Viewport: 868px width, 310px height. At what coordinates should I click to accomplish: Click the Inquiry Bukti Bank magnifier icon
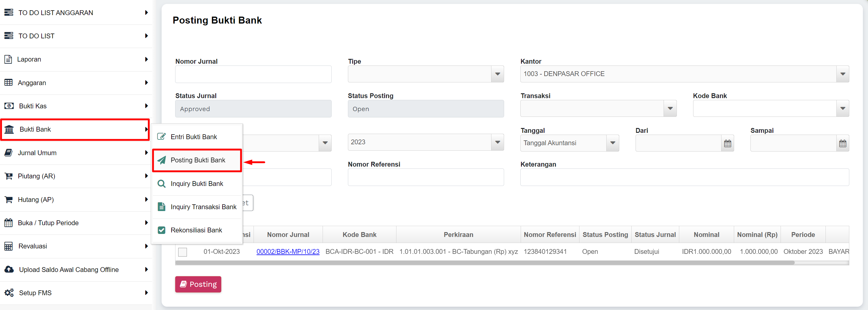tap(162, 184)
